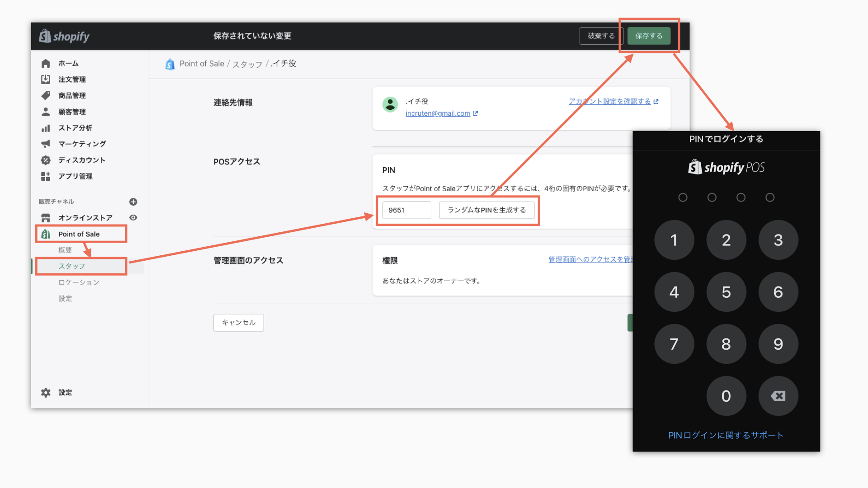Image resolution: width=868 pixels, height=488 pixels.
Task: Tap keypad digit 5
Action: tap(726, 292)
